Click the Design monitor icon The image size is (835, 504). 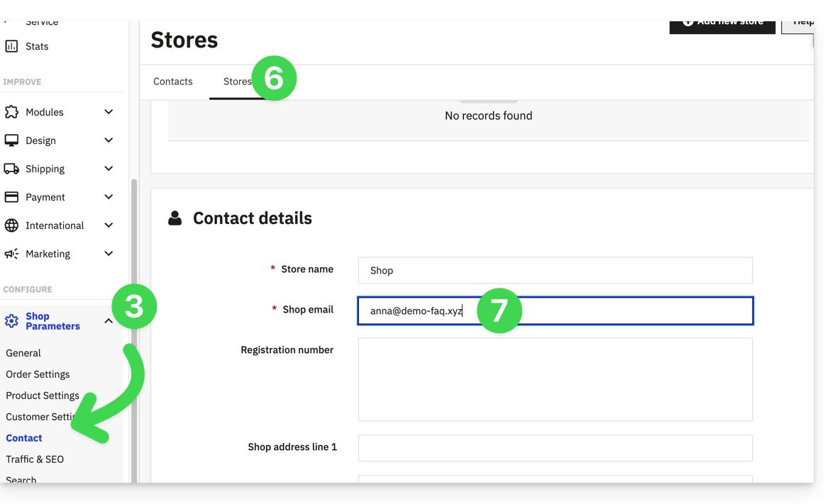click(x=11, y=140)
